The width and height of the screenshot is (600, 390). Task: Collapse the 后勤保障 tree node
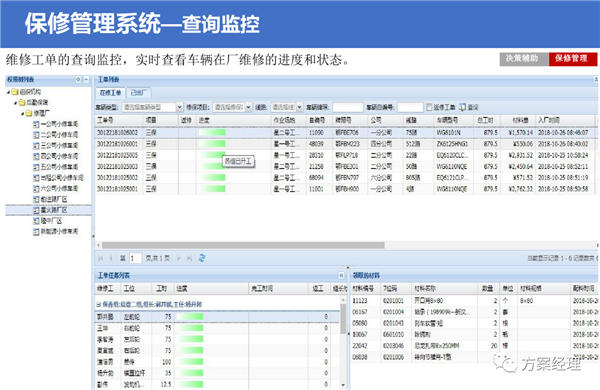pos(15,103)
